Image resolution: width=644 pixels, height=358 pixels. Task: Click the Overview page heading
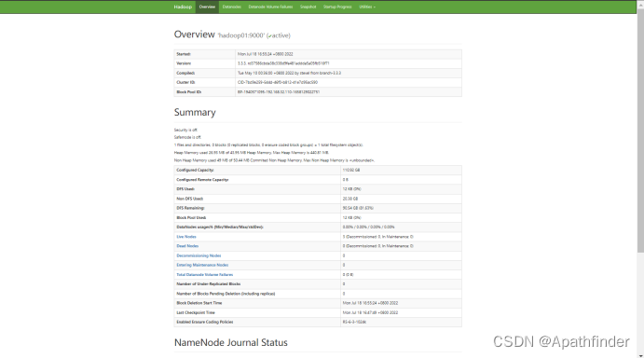coord(194,34)
